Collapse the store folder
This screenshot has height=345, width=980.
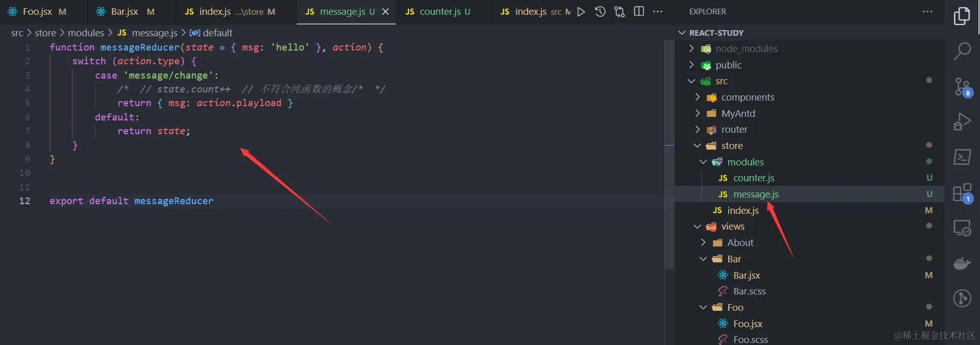[x=698, y=145]
